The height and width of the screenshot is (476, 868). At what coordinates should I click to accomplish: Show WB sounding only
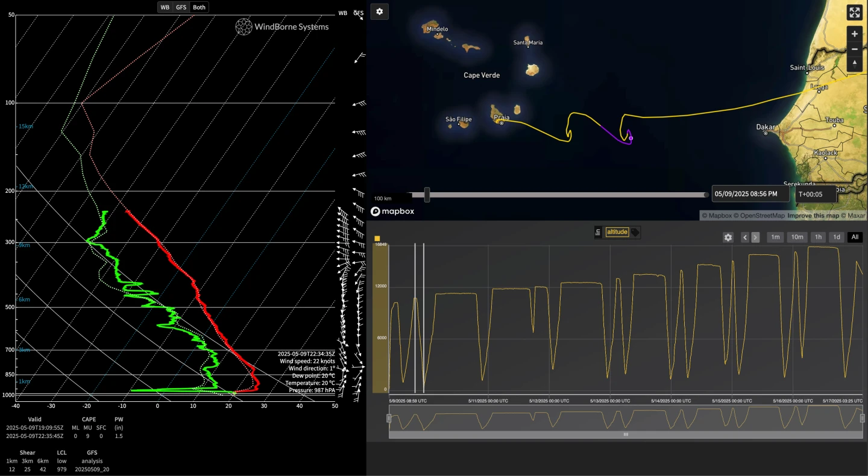(165, 7)
